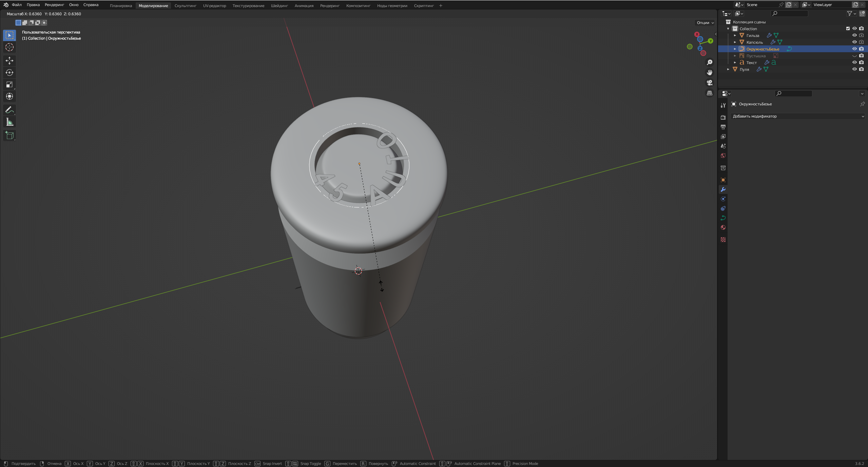Screen dimensions: 868x467
Task: Open the Добавить модификатор dropdown
Action: click(x=798, y=116)
